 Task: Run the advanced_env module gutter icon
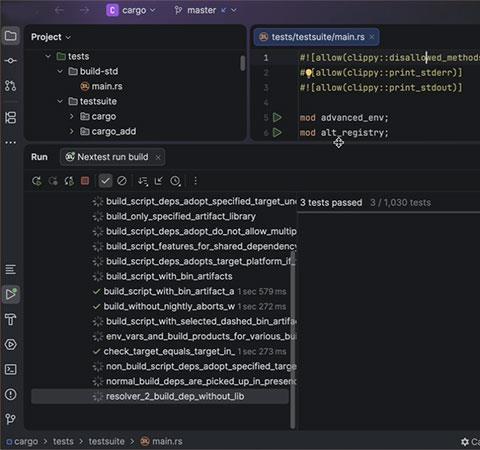click(277, 117)
